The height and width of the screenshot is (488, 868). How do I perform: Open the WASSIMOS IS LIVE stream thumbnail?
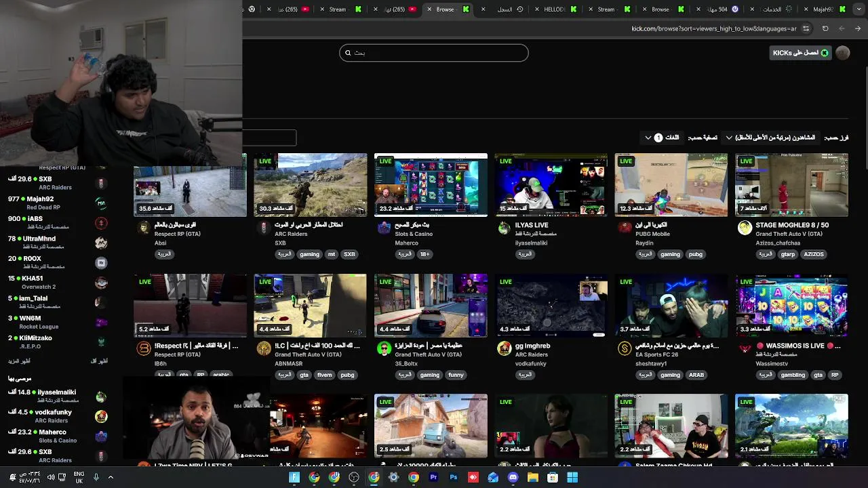pos(791,306)
